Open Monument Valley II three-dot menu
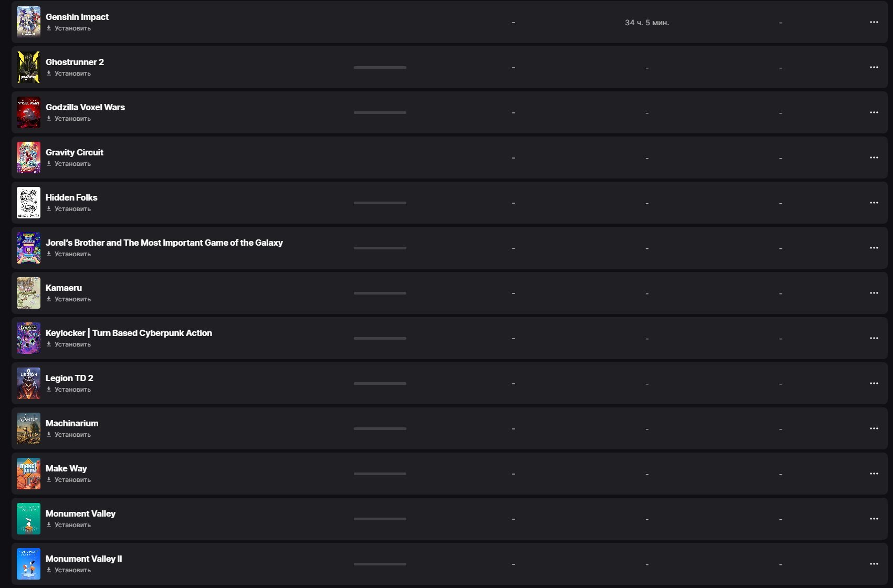This screenshot has height=588, width=893. (874, 564)
